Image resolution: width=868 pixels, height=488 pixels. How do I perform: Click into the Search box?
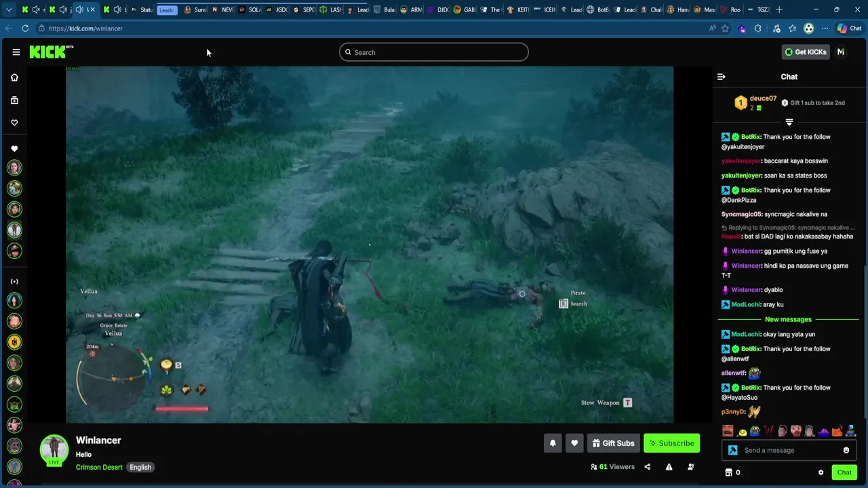pyautogui.click(x=434, y=52)
